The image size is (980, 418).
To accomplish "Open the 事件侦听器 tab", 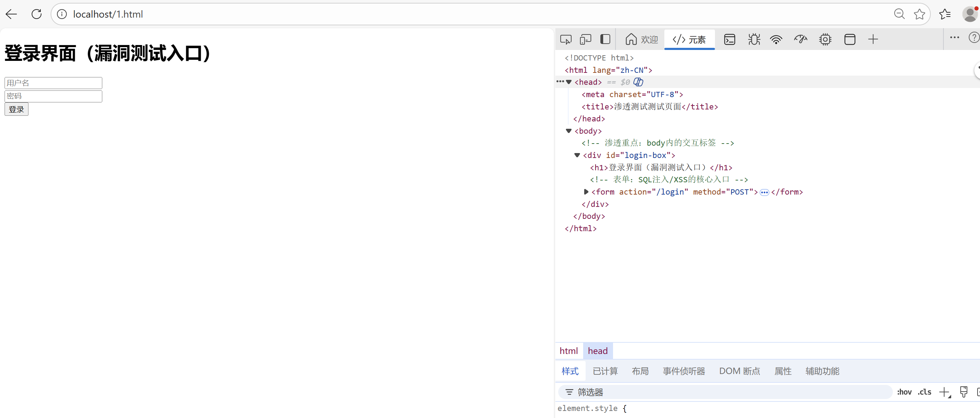I will (683, 371).
